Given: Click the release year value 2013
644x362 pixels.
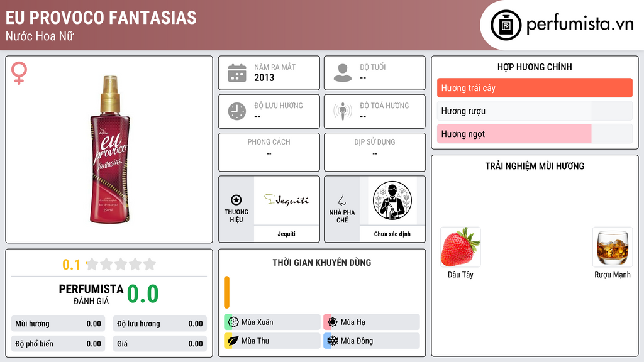Looking at the screenshot, I should (264, 77).
